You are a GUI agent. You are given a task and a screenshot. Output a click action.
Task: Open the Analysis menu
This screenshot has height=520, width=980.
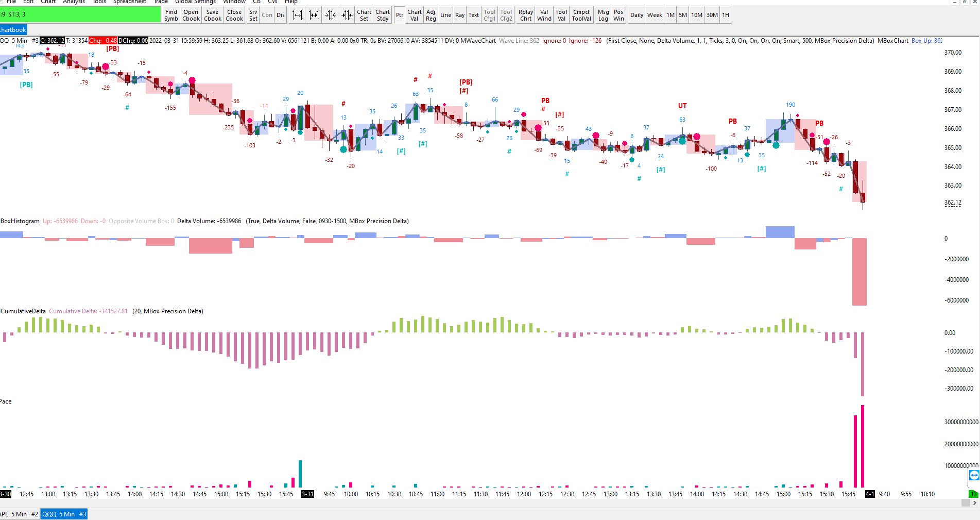point(74,2)
